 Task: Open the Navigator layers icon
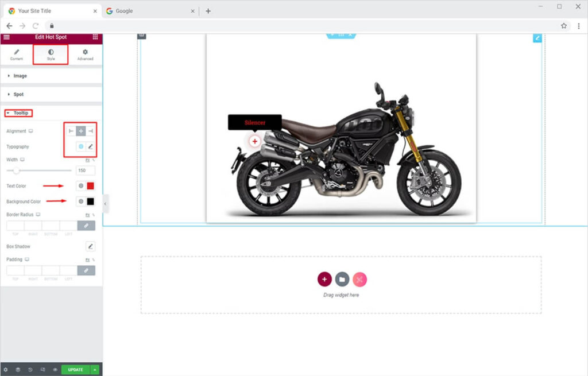tap(18, 370)
